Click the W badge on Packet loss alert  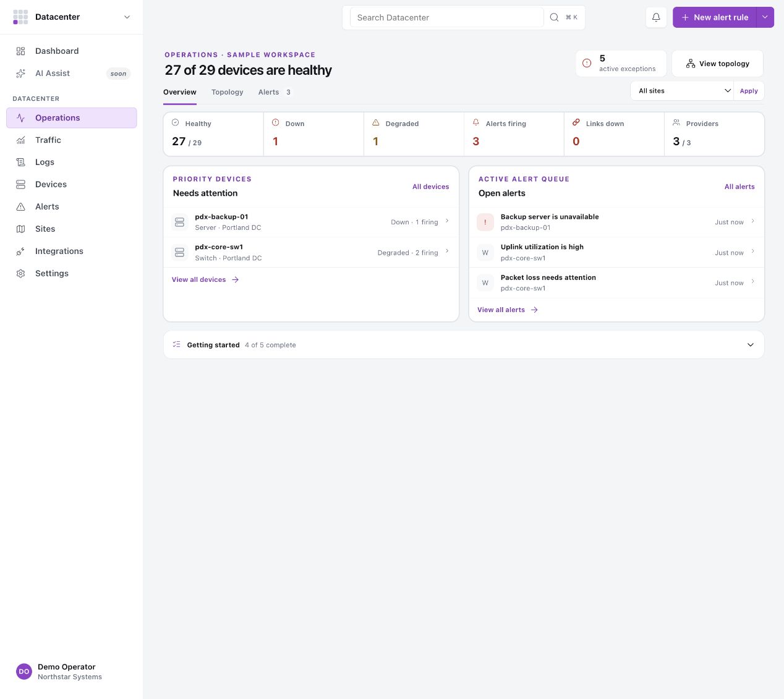(x=485, y=282)
